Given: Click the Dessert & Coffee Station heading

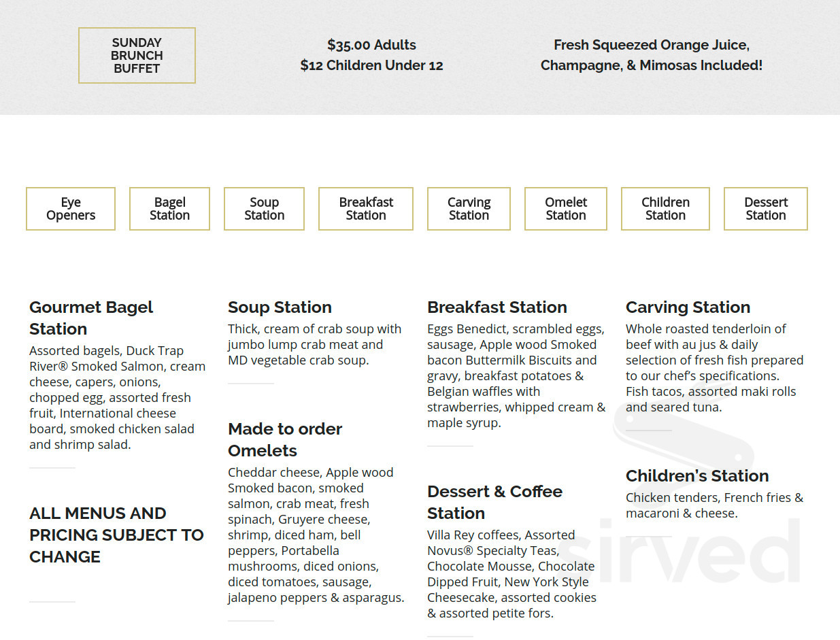Looking at the screenshot, I should 494,502.
